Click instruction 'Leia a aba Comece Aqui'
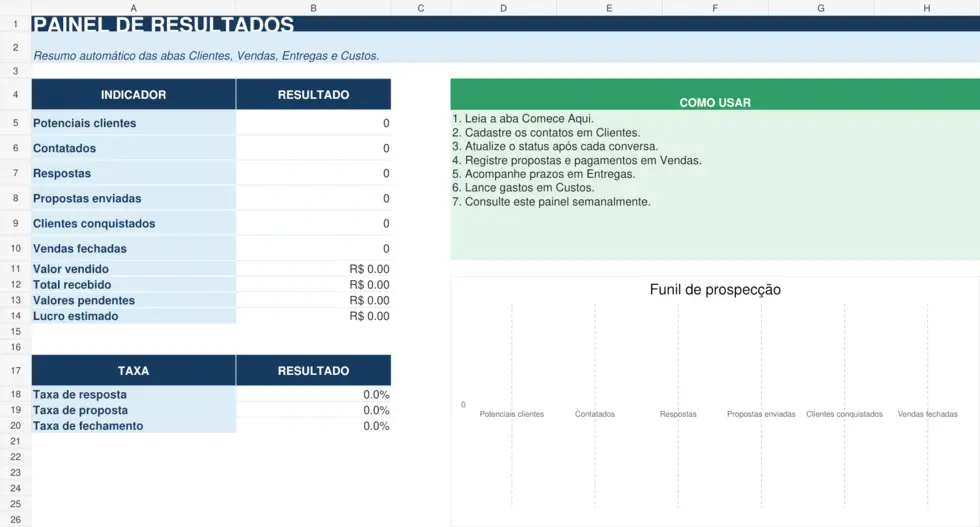980x527 pixels. click(522, 119)
